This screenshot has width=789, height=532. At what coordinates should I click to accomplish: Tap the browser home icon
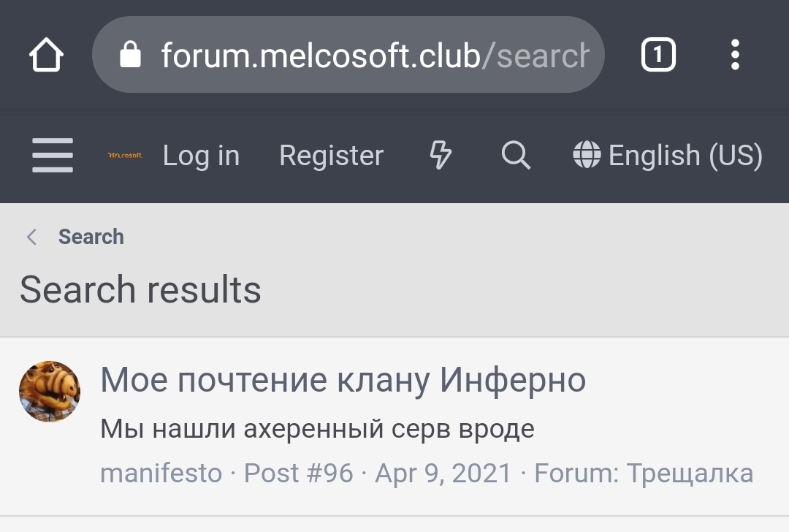coord(46,54)
